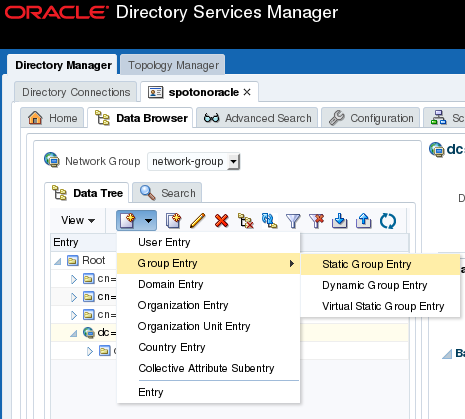Choose Organization Entry from menu
The width and height of the screenshot is (465, 419).
[x=209, y=305]
